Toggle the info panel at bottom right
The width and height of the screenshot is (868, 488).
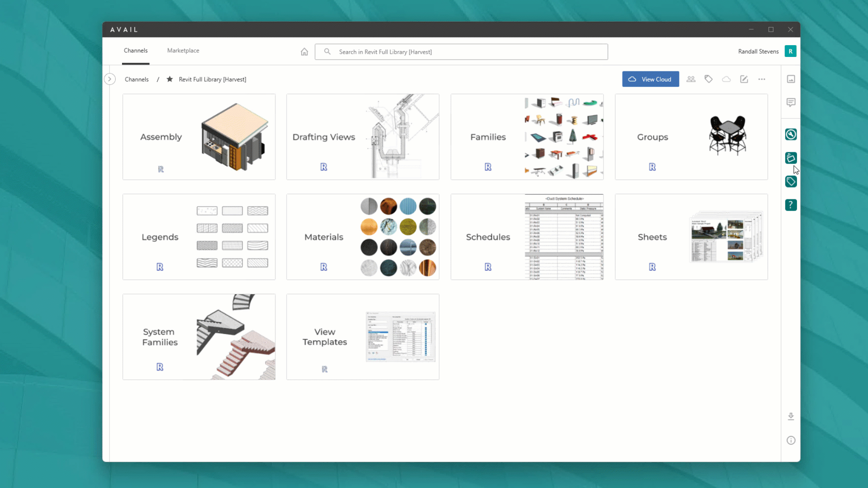click(791, 441)
